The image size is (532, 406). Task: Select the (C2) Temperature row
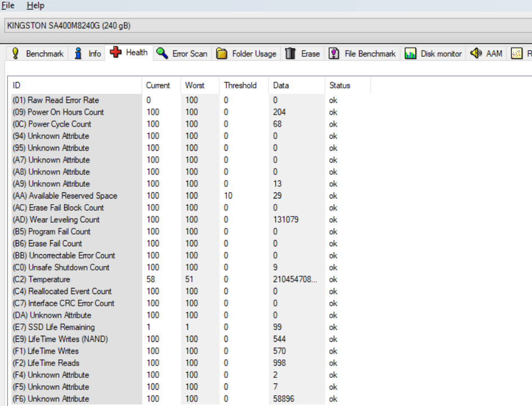tap(190, 279)
